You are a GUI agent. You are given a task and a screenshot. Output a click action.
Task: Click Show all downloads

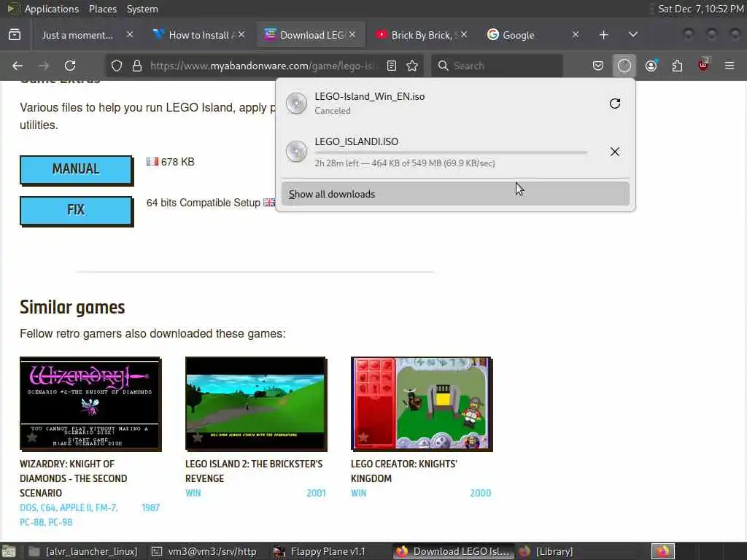click(455, 194)
